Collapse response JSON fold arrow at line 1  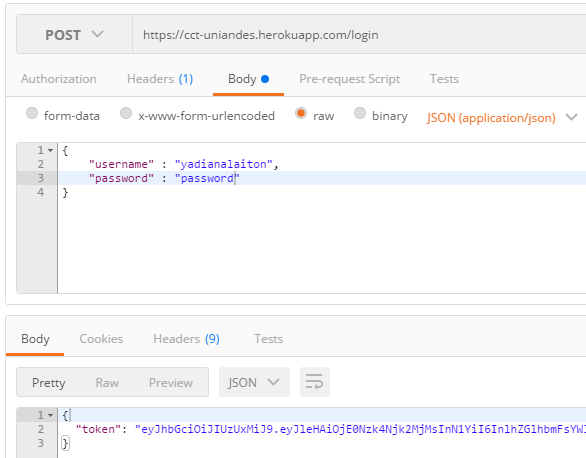(x=50, y=415)
